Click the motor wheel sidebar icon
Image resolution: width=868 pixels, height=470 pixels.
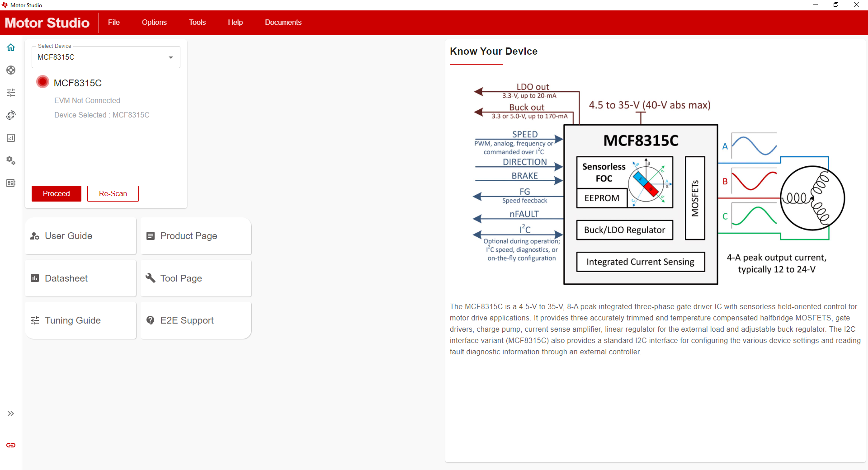coord(11,70)
